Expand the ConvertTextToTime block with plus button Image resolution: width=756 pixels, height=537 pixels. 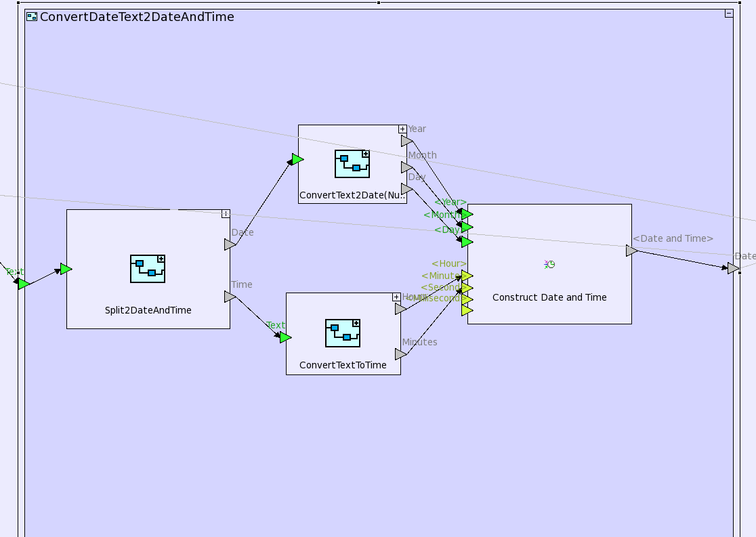point(396,297)
